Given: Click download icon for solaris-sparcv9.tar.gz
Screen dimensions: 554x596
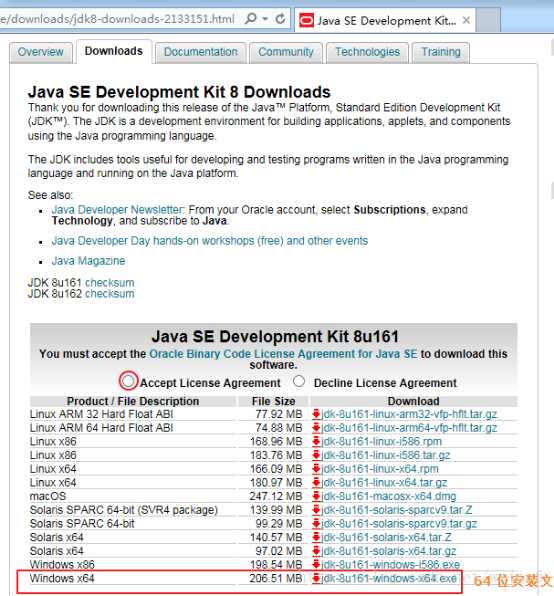Looking at the screenshot, I should point(316,523).
